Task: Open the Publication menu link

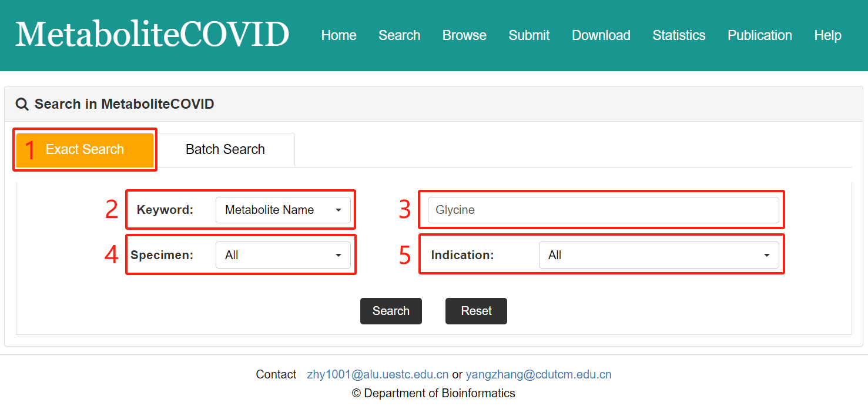Action: click(759, 35)
